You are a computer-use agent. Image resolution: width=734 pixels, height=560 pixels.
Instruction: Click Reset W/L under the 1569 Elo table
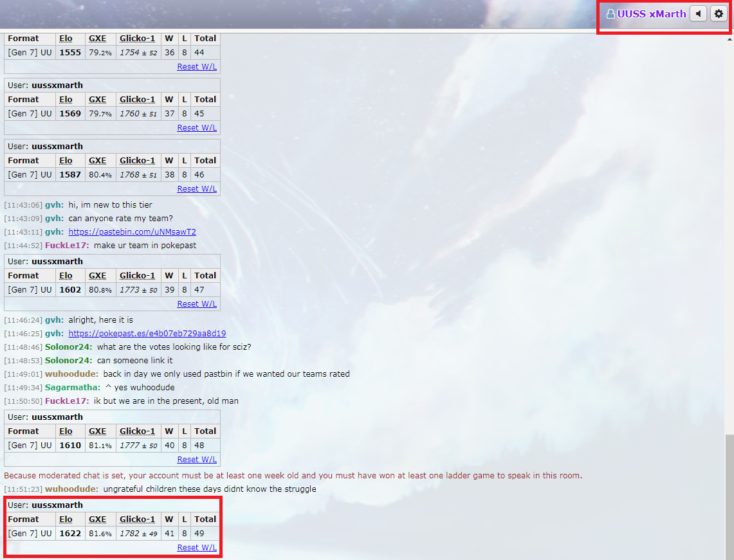click(197, 128)
